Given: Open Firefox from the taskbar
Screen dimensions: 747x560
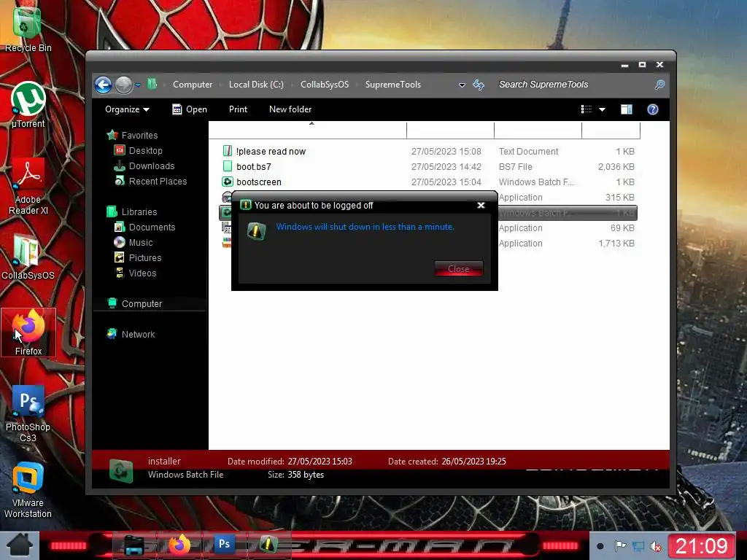Looking at the screenshot, I should (x=179, y=545).
